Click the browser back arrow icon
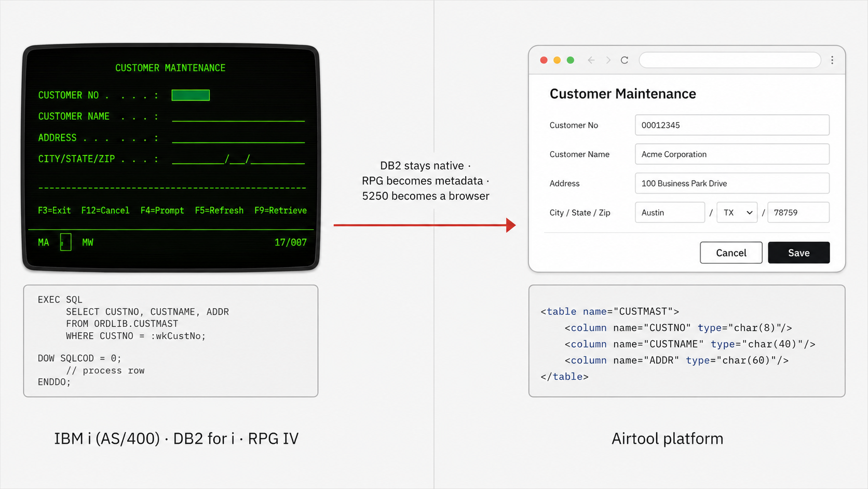 (x=591, y=60)
